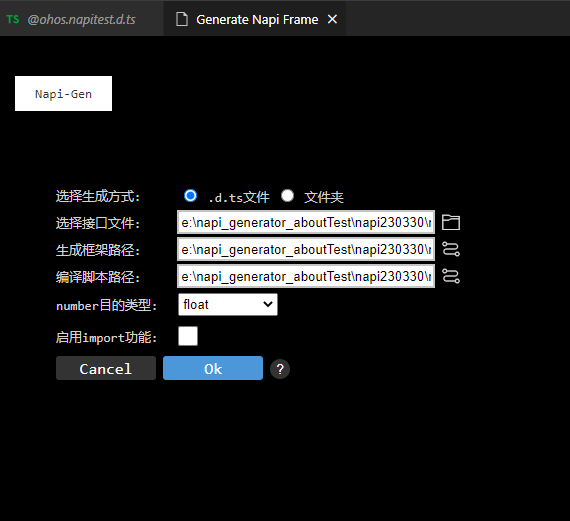Click path icon beside 编译脚本路径 field
Screen dimensions: 570x521
point(451,276)
